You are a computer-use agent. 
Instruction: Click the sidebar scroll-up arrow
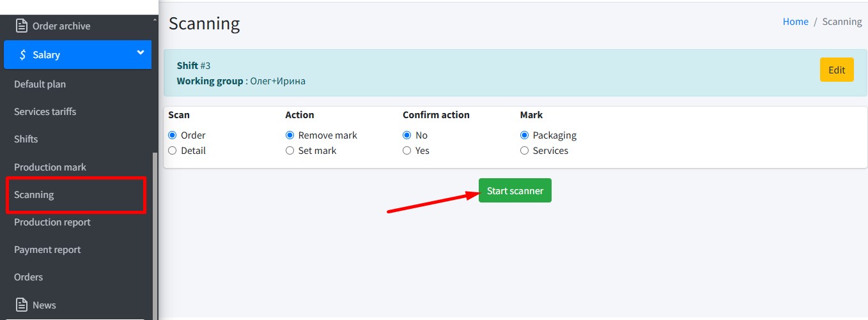(x=155, y=20)
